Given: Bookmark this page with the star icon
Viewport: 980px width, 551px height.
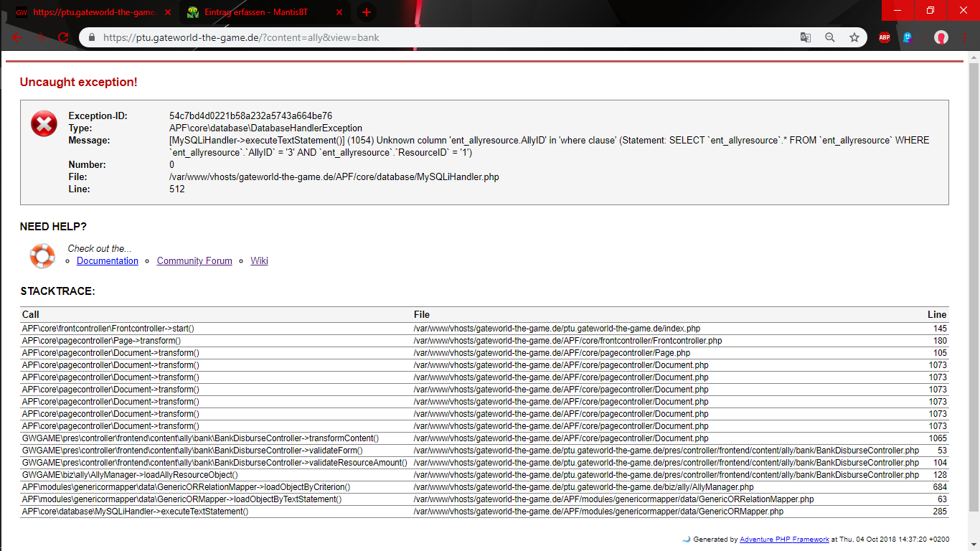Looking at the screenshot, I should (854, 37).
